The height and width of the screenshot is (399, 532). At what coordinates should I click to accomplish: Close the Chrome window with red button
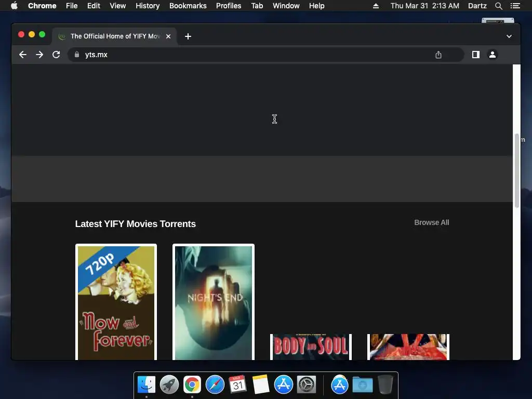[21, 34]
